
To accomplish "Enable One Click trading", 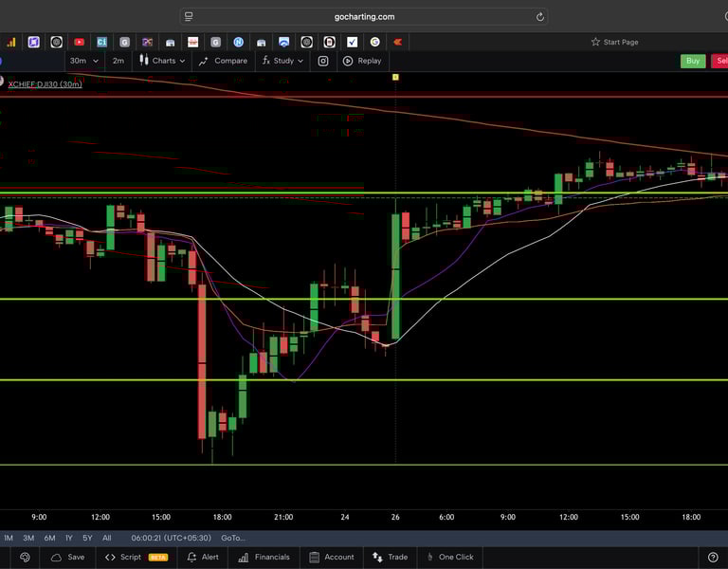I will coord(450,557).
